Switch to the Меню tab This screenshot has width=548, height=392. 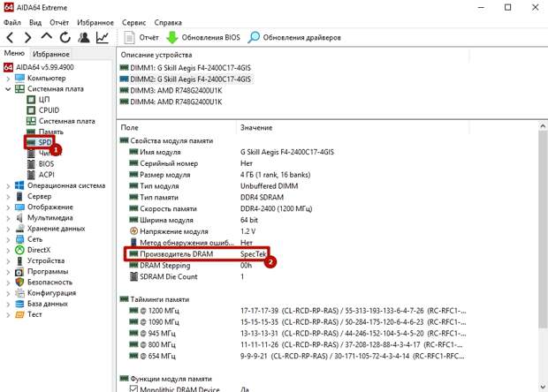14,53
